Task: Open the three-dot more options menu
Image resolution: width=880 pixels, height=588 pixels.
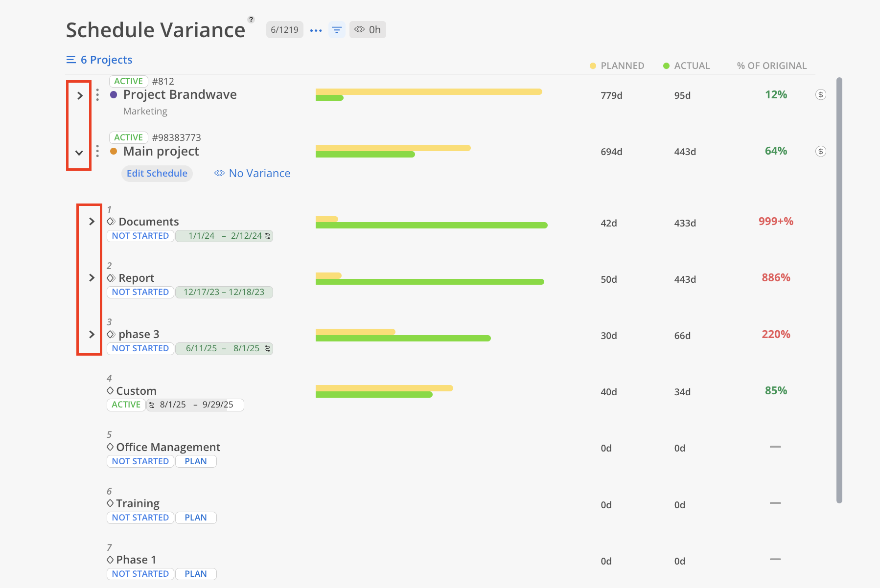Action: pyautogui.click(x=316, y=30)
